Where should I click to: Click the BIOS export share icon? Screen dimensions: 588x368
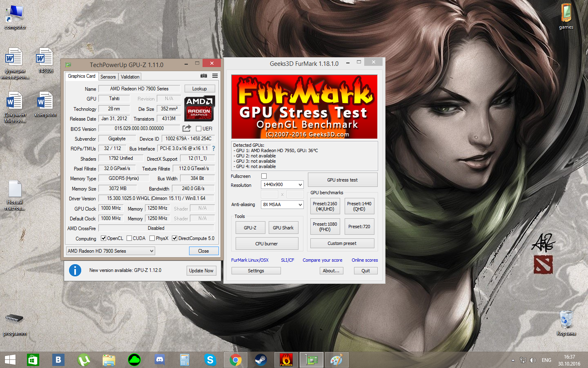coord(187,128)
